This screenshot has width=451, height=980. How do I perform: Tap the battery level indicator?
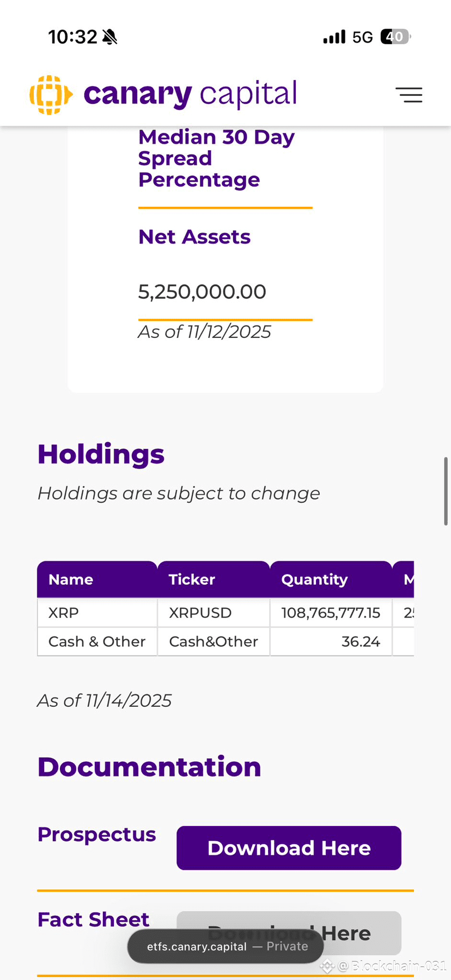click(x=395, y=36)
